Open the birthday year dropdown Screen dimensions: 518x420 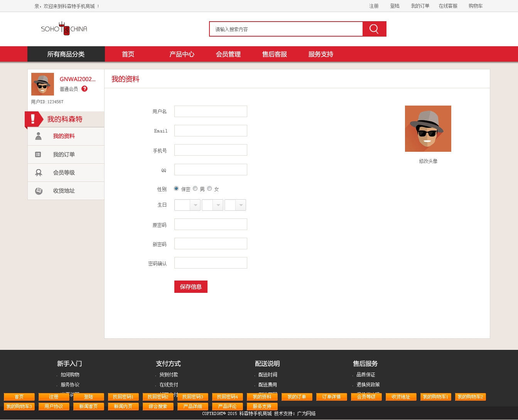click(187, 205)
